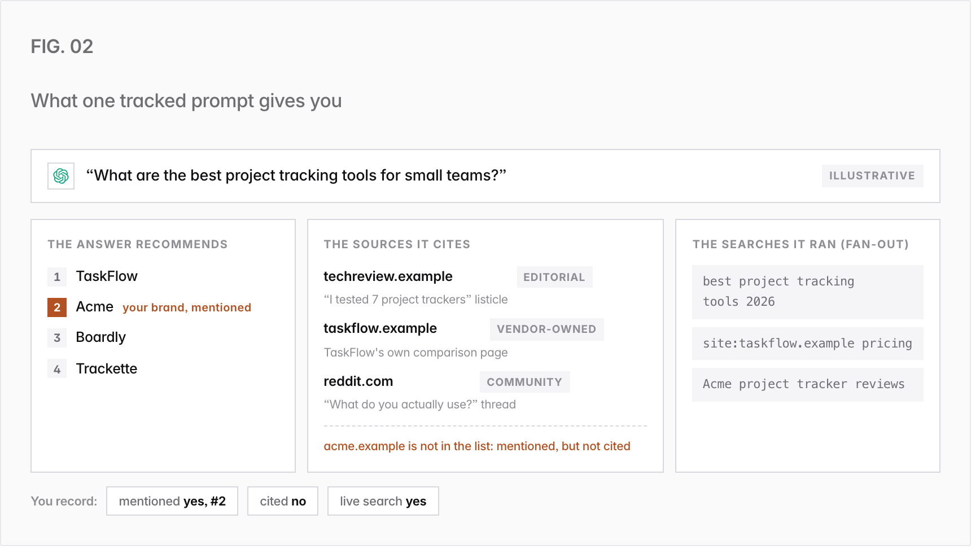Click the ChatGPT logo icon beside the prompt
The height and width of the screenshot is (554, 980).
(x=61, y=176)
